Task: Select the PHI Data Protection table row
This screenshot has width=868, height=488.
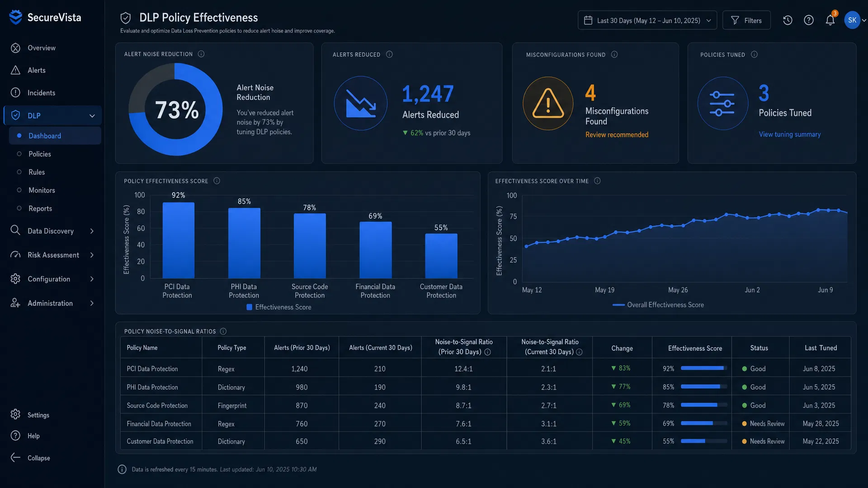Action: tap(407, 387)
